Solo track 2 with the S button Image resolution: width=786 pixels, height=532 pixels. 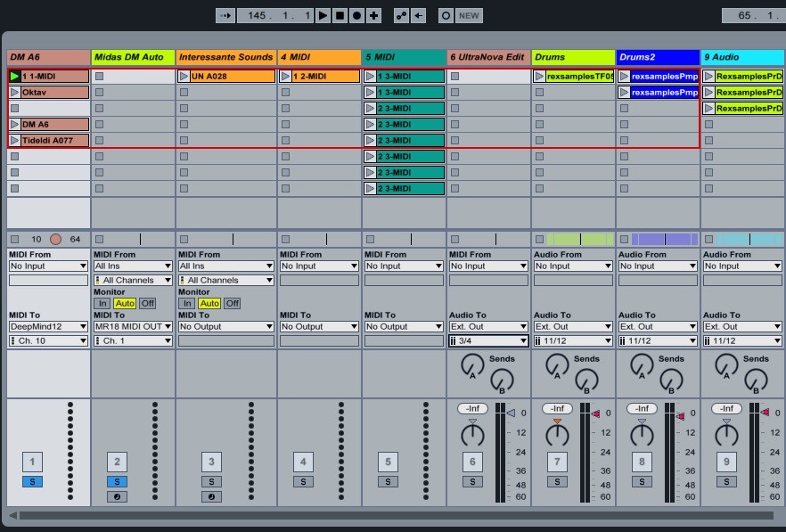(x=117, y=482)
